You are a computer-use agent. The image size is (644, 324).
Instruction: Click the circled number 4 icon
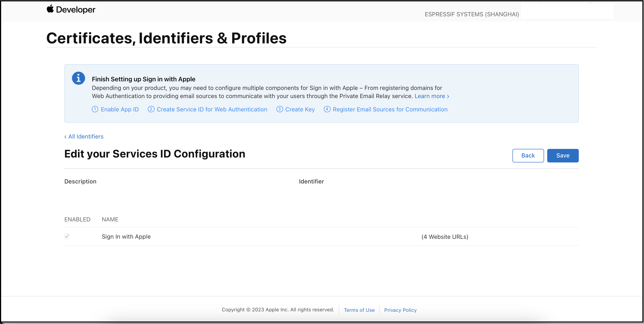[327, 109]
